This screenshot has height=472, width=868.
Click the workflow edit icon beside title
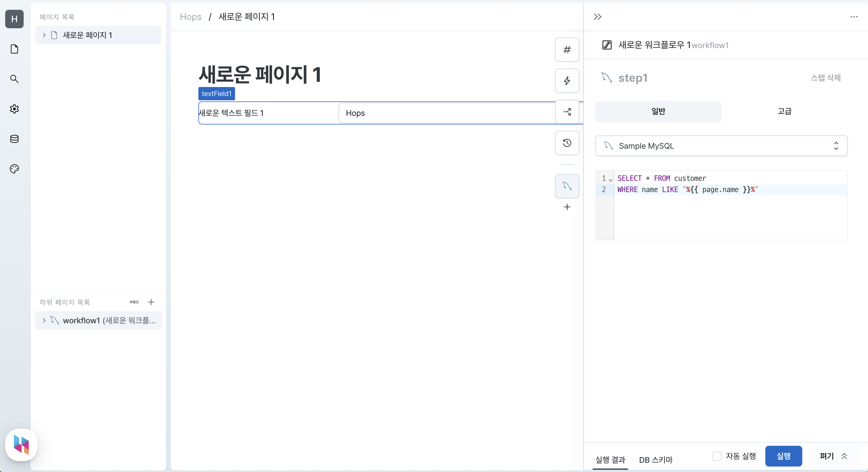[x=607, y=45]
